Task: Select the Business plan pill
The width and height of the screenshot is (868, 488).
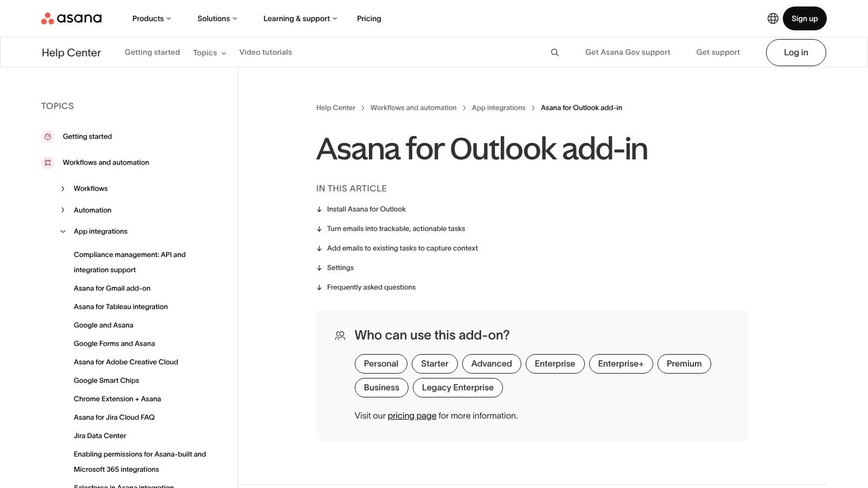Action: (381, 388)
